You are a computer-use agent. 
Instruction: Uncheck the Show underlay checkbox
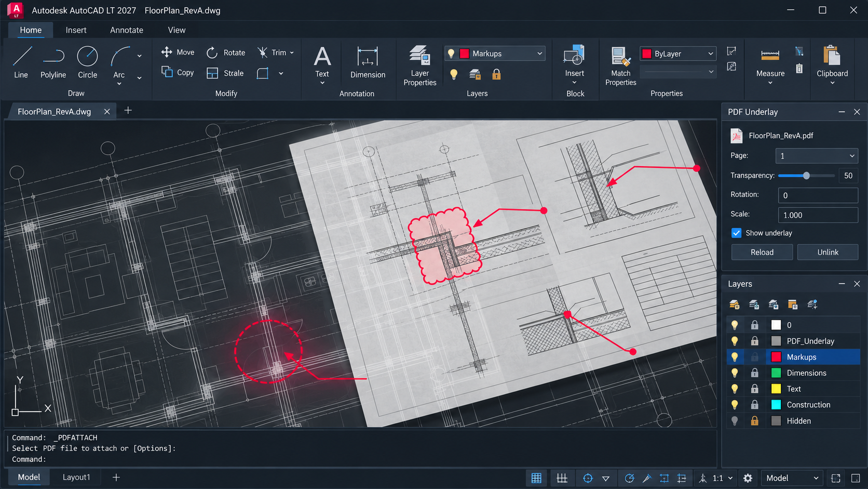click(x=736, y=233)
